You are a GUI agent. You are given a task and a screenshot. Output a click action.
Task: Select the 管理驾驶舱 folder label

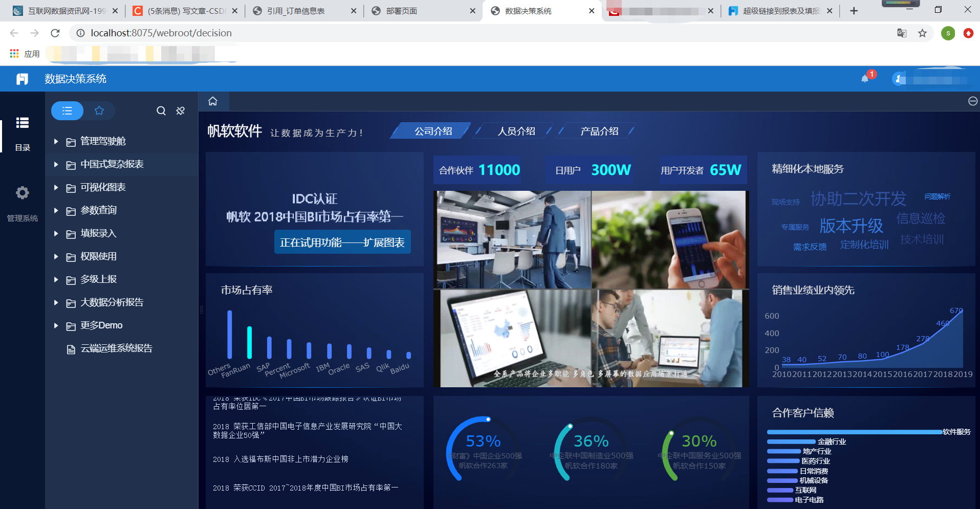pos(103,141)
